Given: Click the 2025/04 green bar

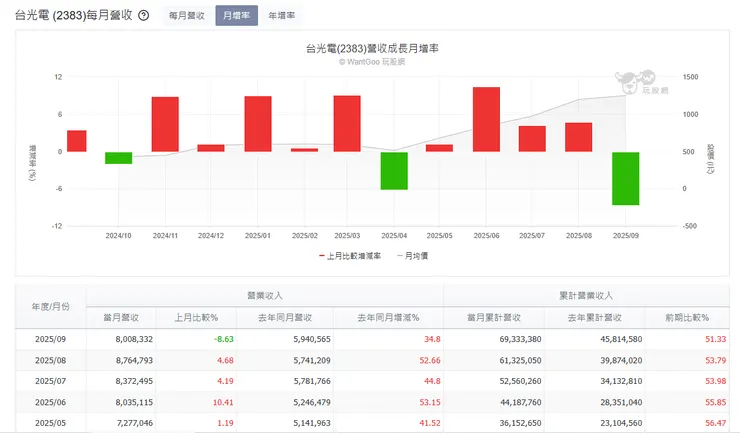Looking at the screenshot, I should (394, 171).
